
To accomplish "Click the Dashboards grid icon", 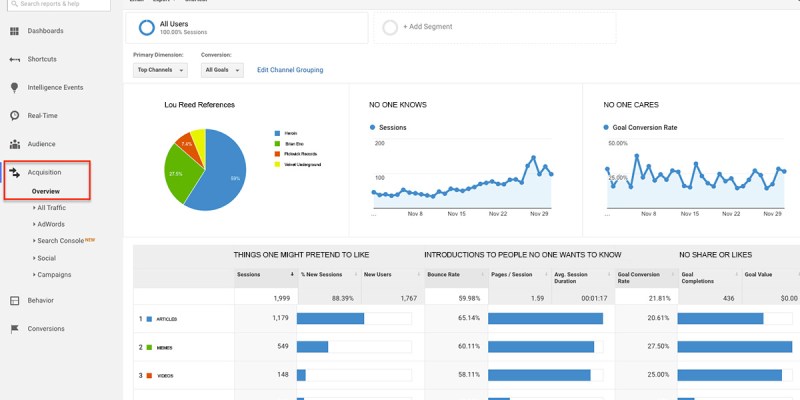I will 14,31.
